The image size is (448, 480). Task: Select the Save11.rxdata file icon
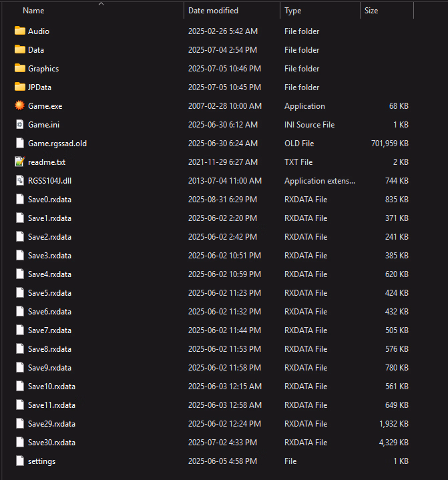(19, 405)
